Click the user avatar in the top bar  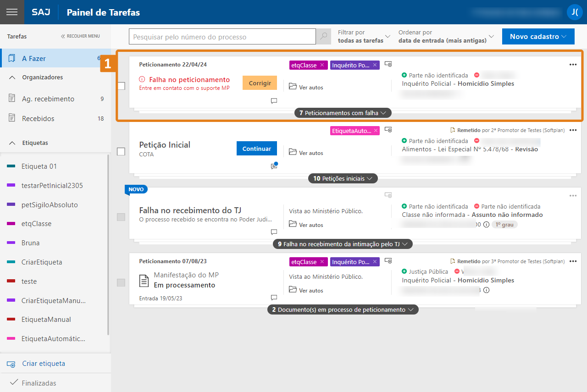[574, 12]
